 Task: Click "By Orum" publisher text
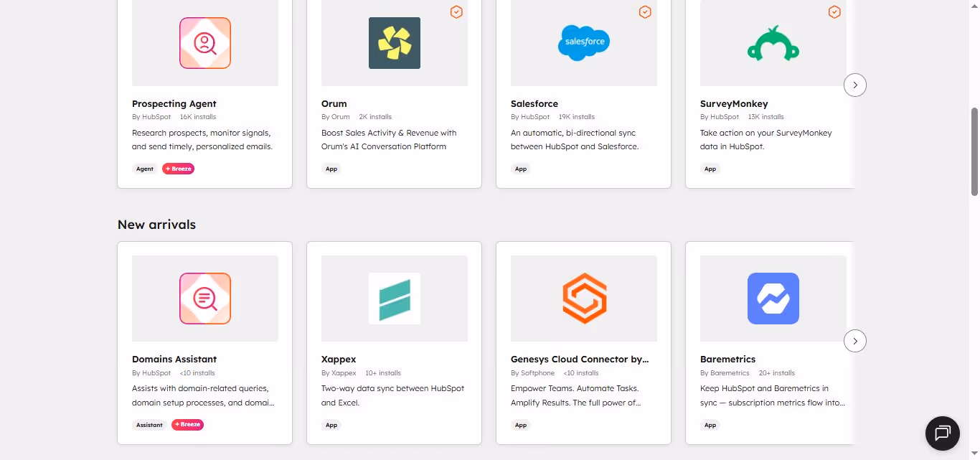[336, 116]
